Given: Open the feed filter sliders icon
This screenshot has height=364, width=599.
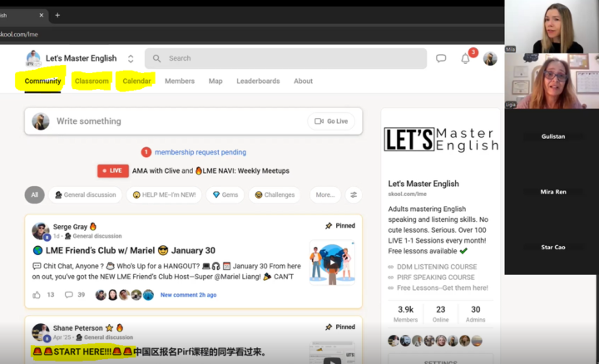Looking at the screenshot, I should point(354,194).
